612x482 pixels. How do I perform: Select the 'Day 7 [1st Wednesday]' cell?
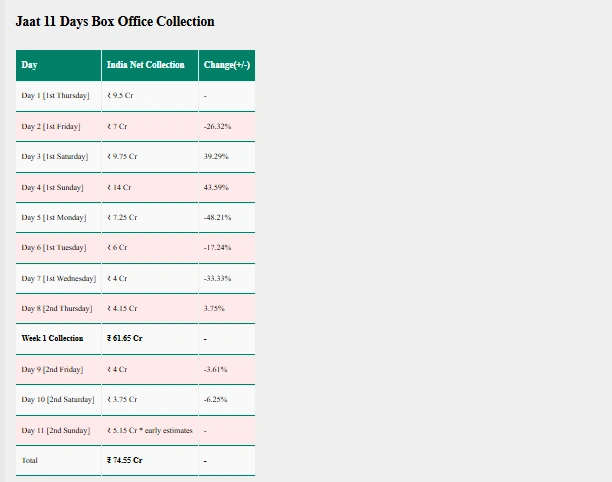point(59,278)
